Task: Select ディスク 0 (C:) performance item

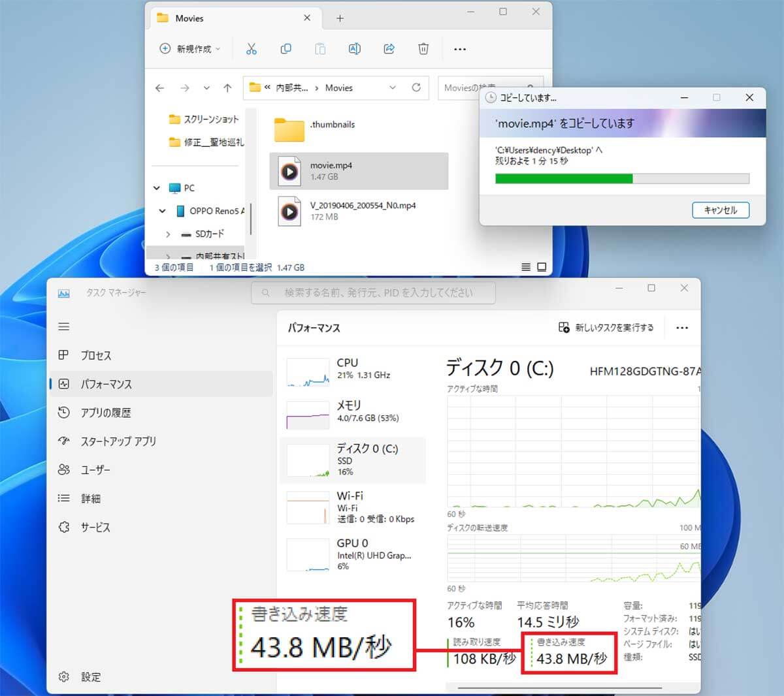Action: click(x=353, y=460)
